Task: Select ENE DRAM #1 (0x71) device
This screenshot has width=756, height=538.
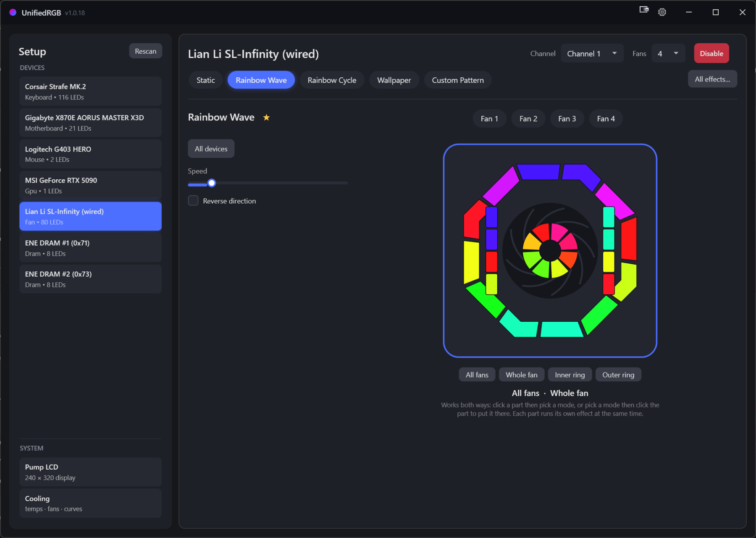Action: [90, 248]
